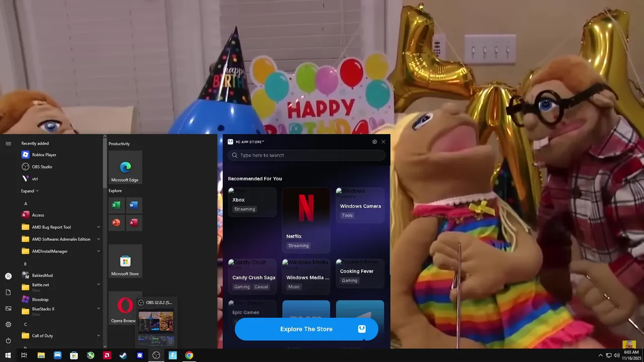The width and height of the screenshot is (644, 362).
Task: Click the Opera Browser tile
Action: click(x=123, y=308)
